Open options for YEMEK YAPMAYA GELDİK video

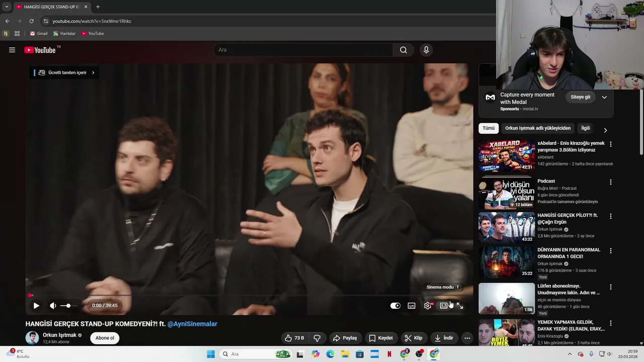pos(611,323)
